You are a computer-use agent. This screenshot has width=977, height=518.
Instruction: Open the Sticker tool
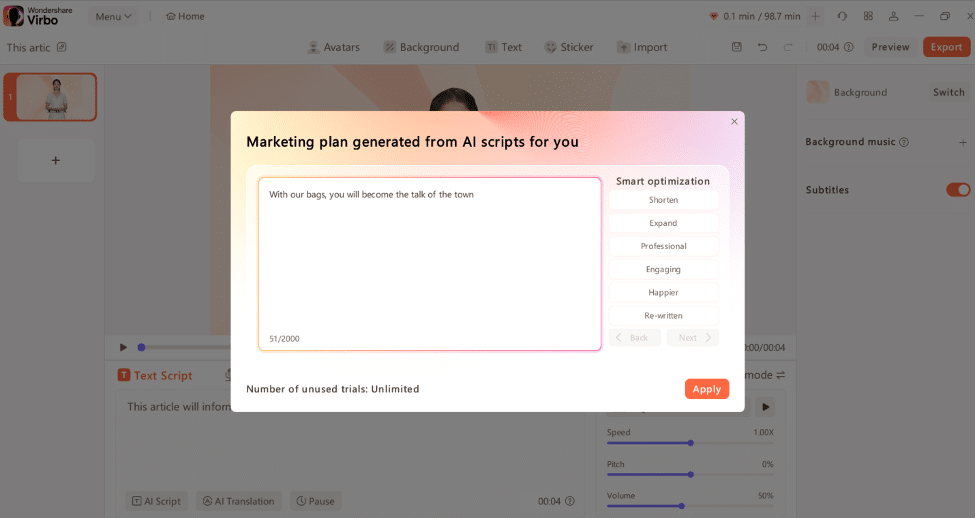pos(569,47)
